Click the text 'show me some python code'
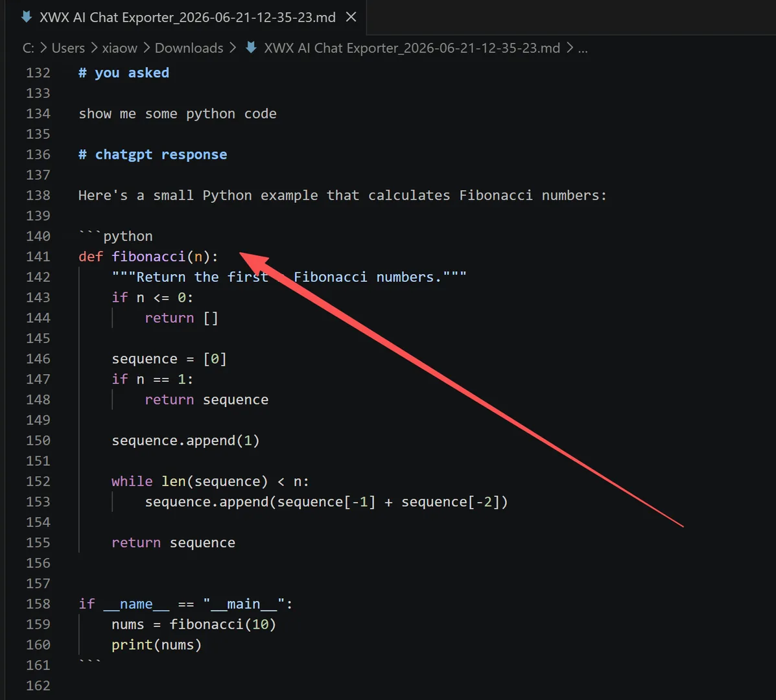 tap(177, 114)
